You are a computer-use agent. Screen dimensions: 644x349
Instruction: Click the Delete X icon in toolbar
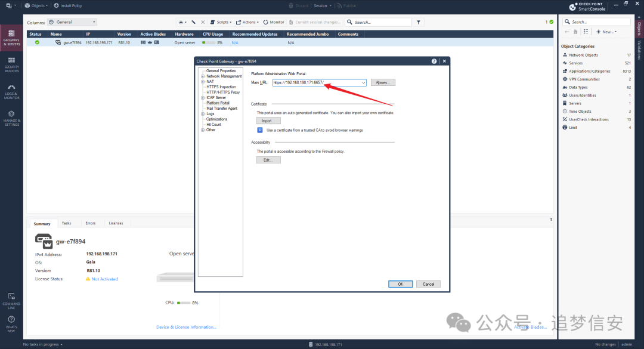tap(203, 22)
